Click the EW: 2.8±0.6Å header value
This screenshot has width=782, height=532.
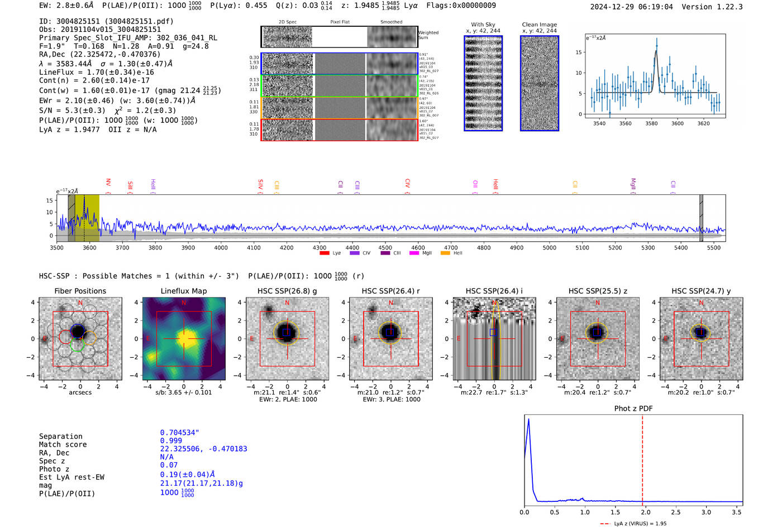[66, 6]
